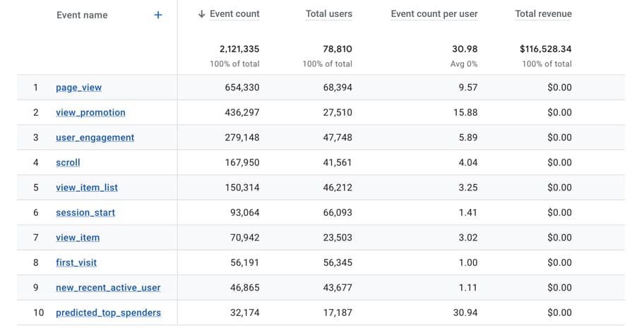
Task: Click the Avg 0% label
Action: click(464, 64)
